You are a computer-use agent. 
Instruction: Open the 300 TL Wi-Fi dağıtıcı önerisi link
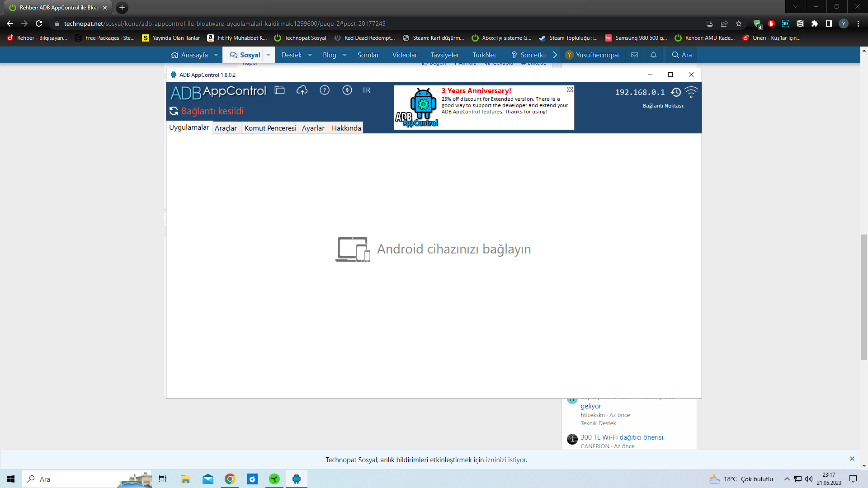coord(622,437)
